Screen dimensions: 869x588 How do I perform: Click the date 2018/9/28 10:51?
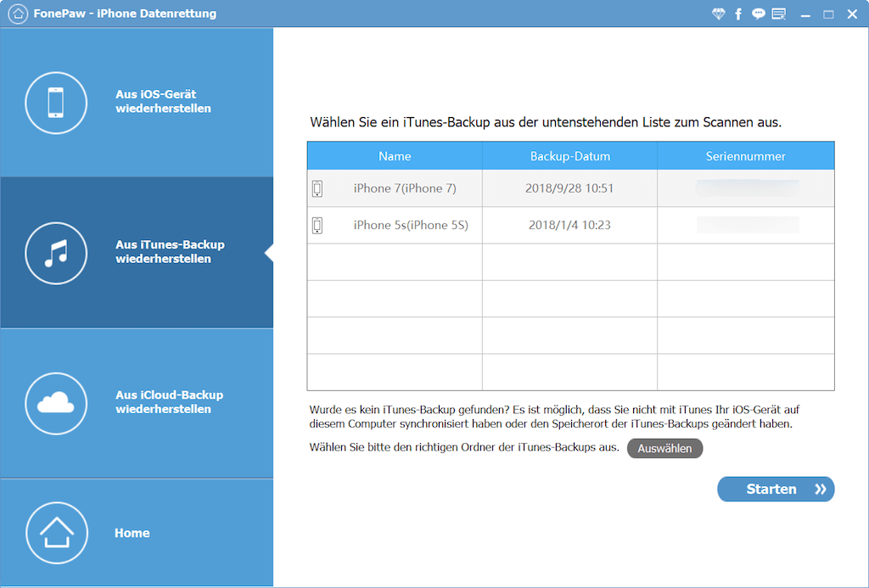coord(569,188)
